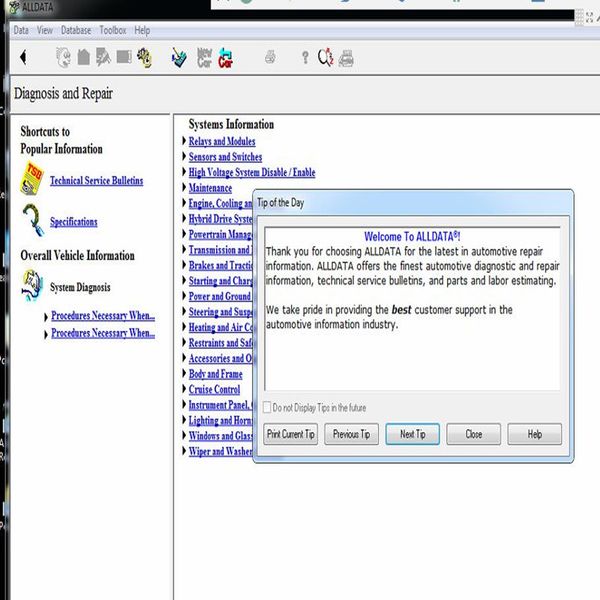
Task: Expand second Procedures Necessary When arrow
Action: pos(46,334)
